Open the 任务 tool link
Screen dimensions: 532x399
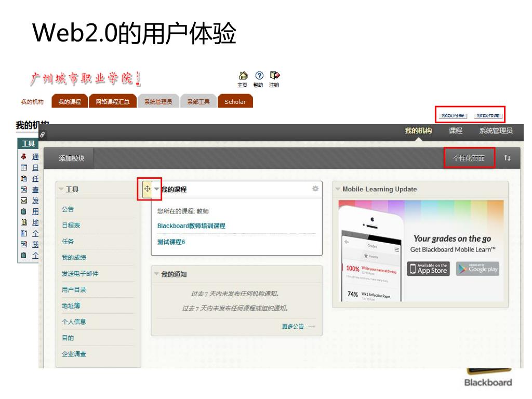(x=68, y=241)
